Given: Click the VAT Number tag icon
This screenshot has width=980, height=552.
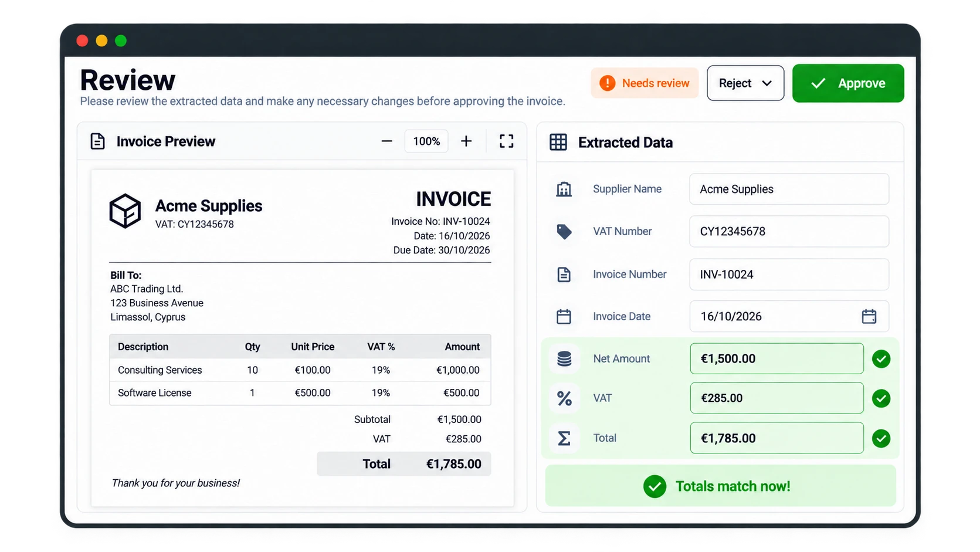Looking at the screenshot, I should 564,232.
